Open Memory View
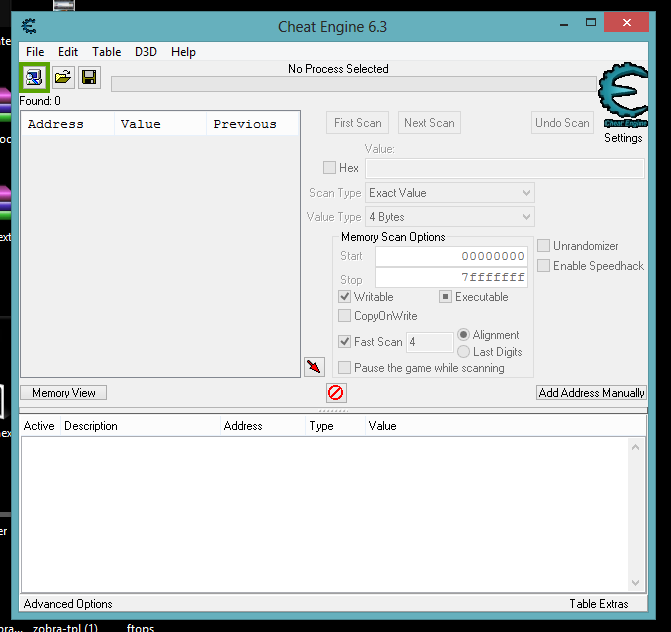The height and width of the screenshot is (632, 671). click(64, 393)
